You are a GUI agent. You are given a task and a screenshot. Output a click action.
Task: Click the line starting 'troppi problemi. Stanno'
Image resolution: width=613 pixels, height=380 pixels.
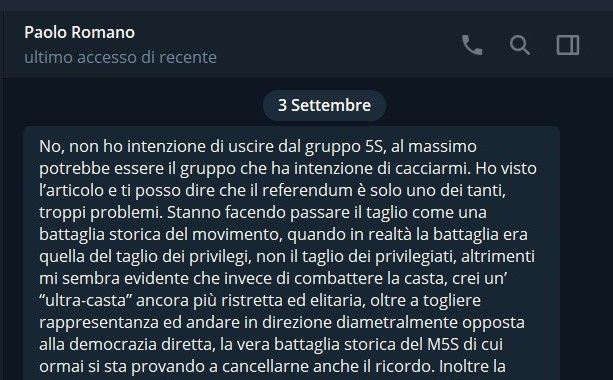click(263, 213)
